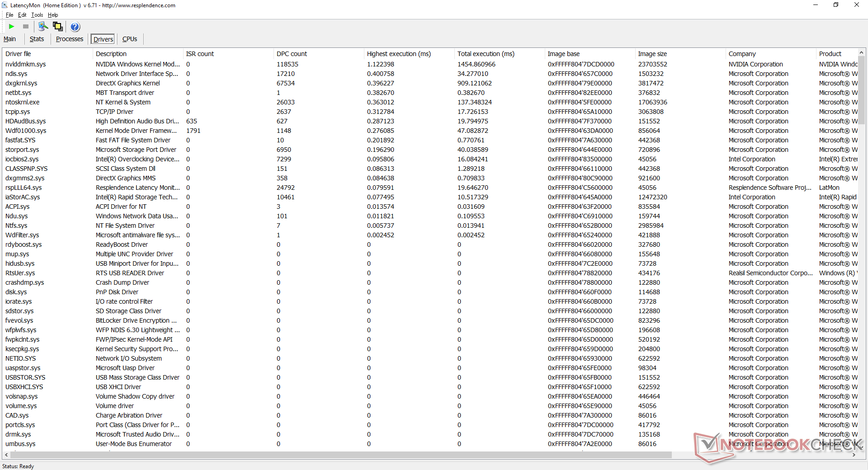Sort by Highest execution (ms) column header
Viewport: 868px width, 470px height.
pyautogui.click(x=409, y=54)
